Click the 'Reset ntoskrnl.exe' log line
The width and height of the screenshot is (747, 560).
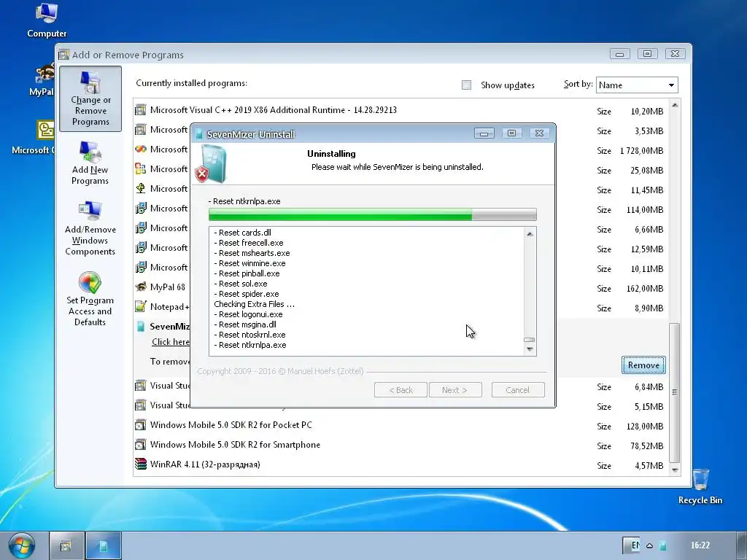pos(249,335)
